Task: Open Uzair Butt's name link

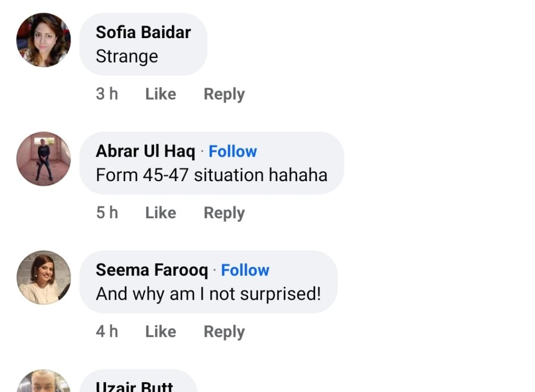Action: [134, 386]
